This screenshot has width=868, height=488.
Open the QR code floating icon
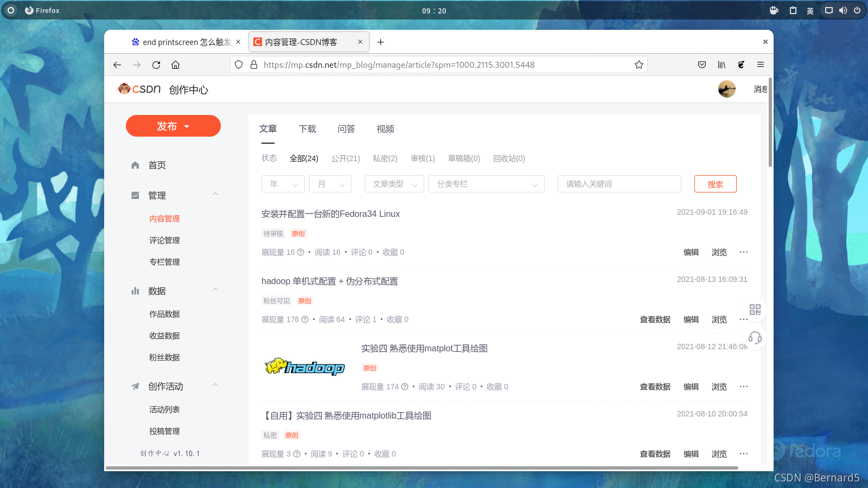[755, 310]
